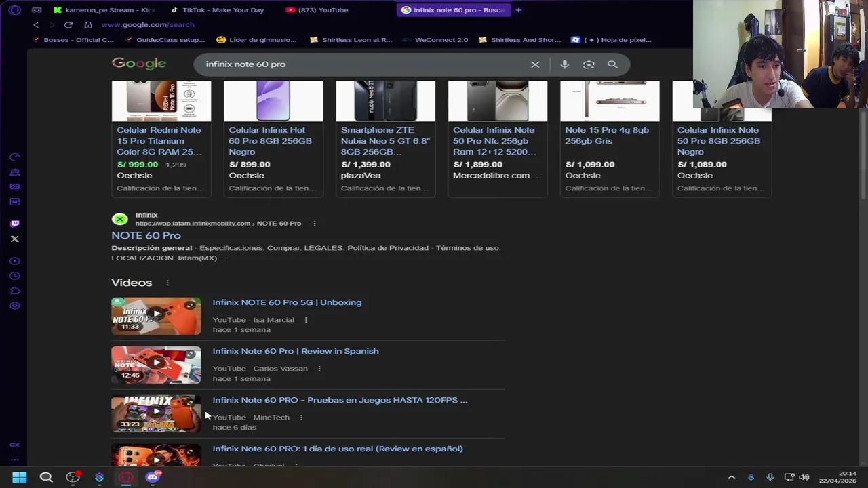Image resolution: width=868 pixels, height=488 pixels.
Task: Open Videos section more options menu
Action: [167, 283]
